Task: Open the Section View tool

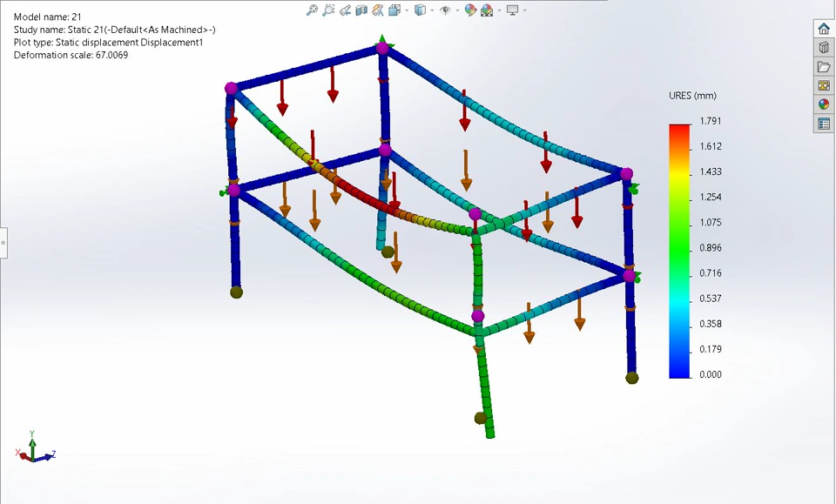Action: 361,10
